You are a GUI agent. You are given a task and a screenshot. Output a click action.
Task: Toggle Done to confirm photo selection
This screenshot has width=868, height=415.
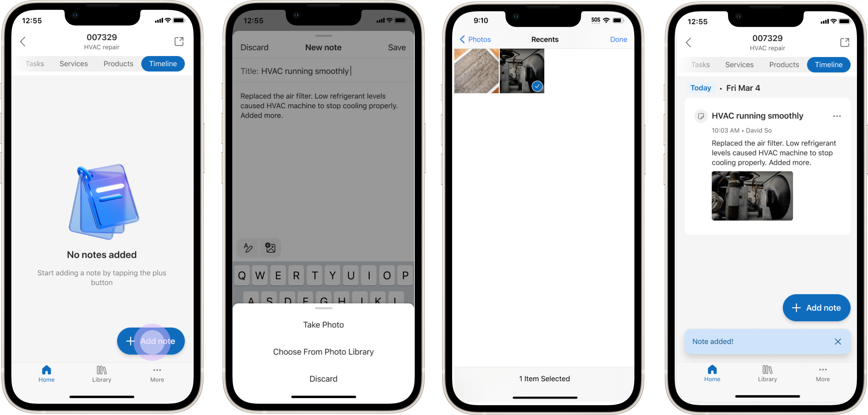pos(618,39)
